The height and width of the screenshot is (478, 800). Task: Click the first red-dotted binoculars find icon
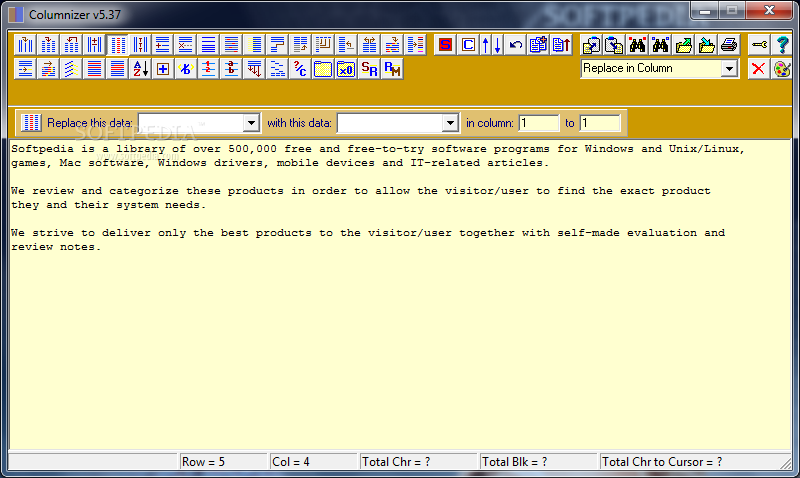pyautogui.click(x=637, y=45)
